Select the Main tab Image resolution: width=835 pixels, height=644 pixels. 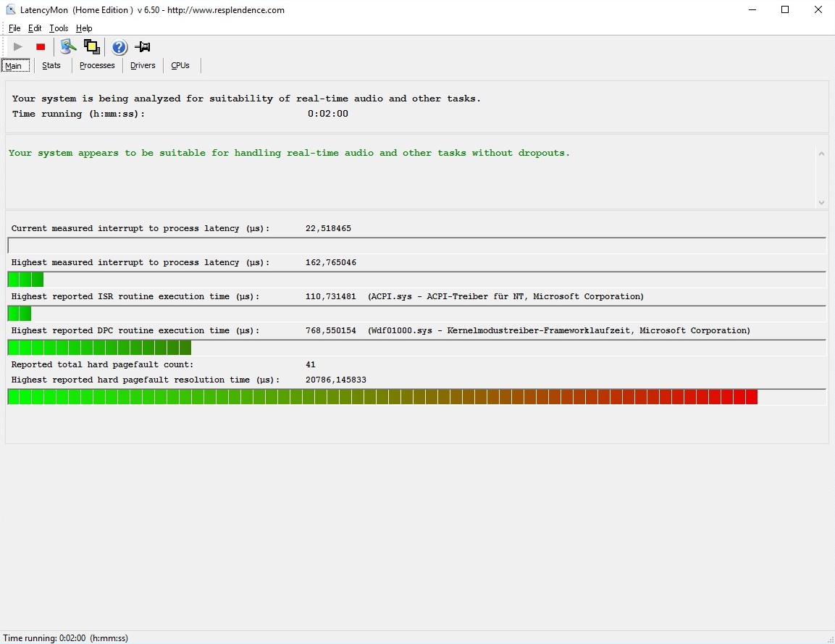15,65
